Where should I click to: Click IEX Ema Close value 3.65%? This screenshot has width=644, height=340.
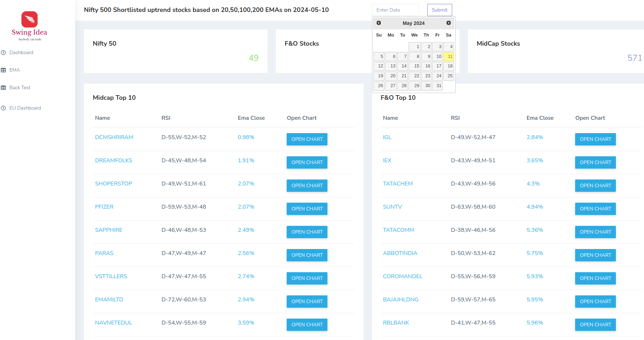click(x=535, y=161)
